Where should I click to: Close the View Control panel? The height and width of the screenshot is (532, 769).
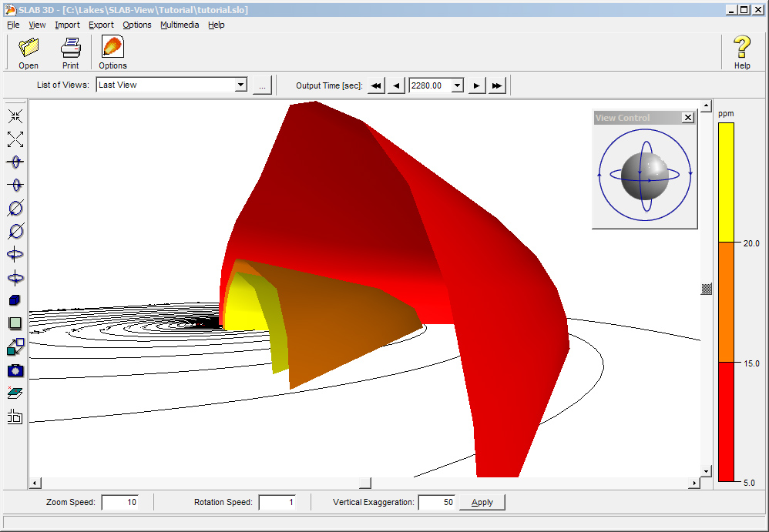(688, 118)
